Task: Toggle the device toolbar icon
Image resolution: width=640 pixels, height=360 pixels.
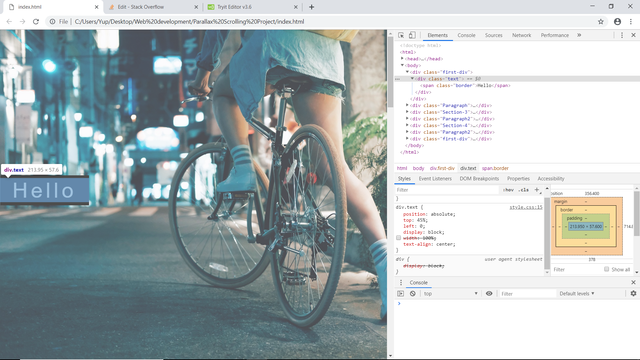Action: coord(412,35)
